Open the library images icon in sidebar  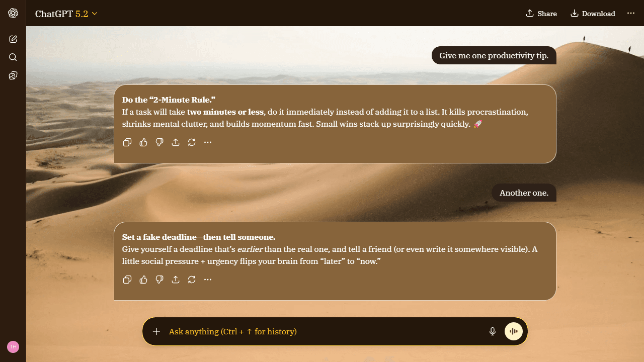coord(13,75)
